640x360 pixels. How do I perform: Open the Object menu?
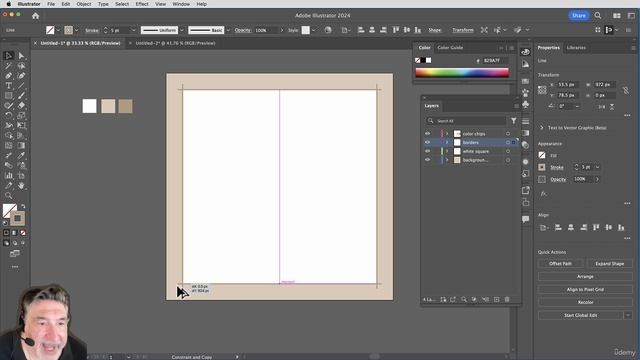point(84,4)
